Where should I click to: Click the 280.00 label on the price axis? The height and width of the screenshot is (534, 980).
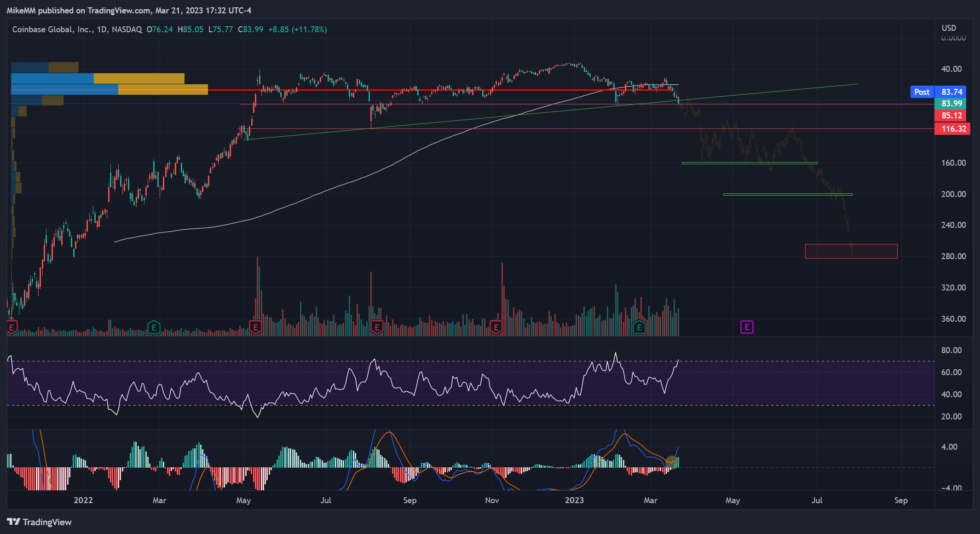pyautogui.click(x=953, y=256)
